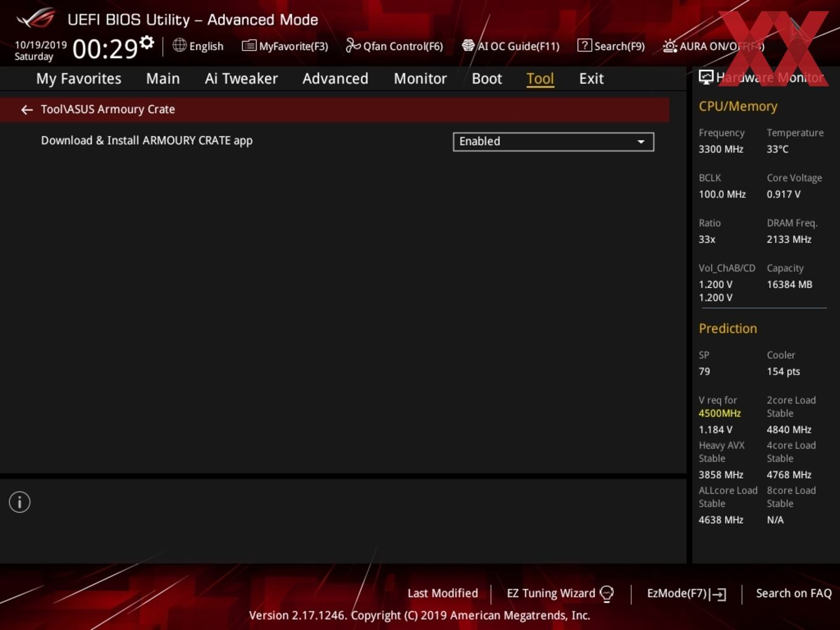This screenshot has width=840, height=630.
Task: Click the 33°C temperature value
Action: point(778,149)
